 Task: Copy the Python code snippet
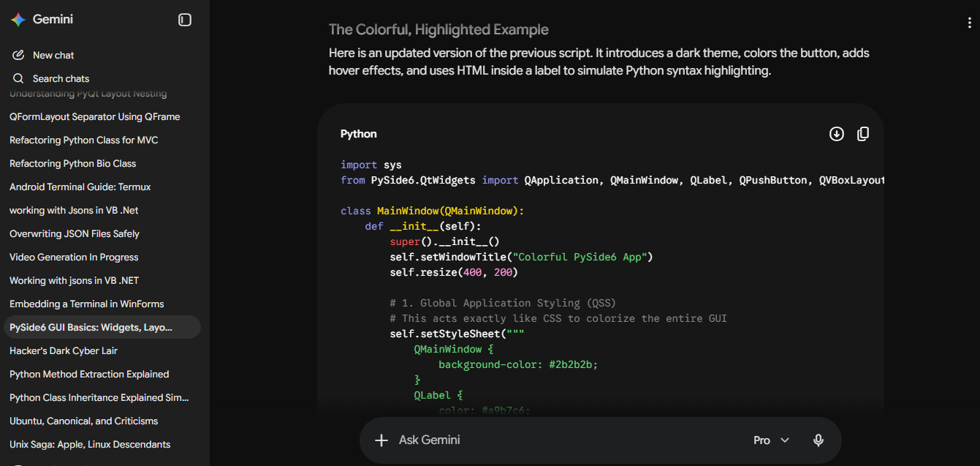coord(863,134)
